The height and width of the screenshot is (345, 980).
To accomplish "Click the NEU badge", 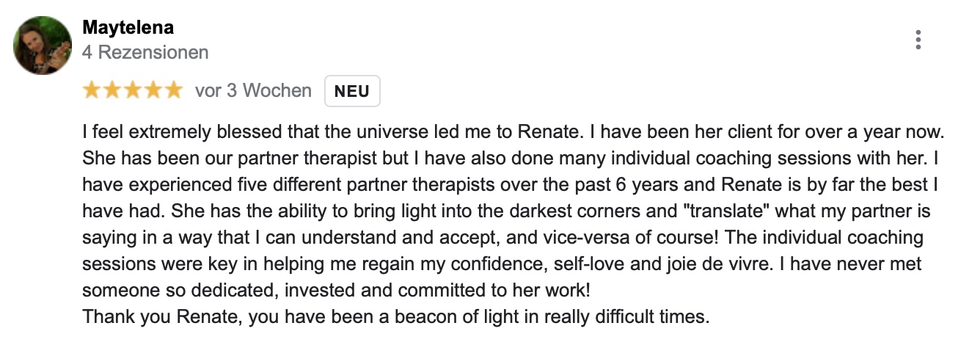I will [x=352, y=92].
